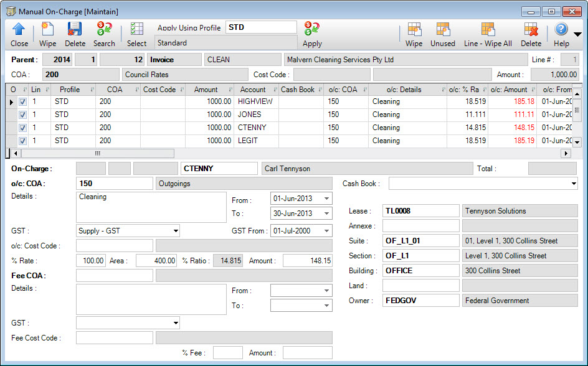
Task: Uncheck the checkbox in the HIGHVIEW row
Action: pyautogui.click(x=23, y=101)
